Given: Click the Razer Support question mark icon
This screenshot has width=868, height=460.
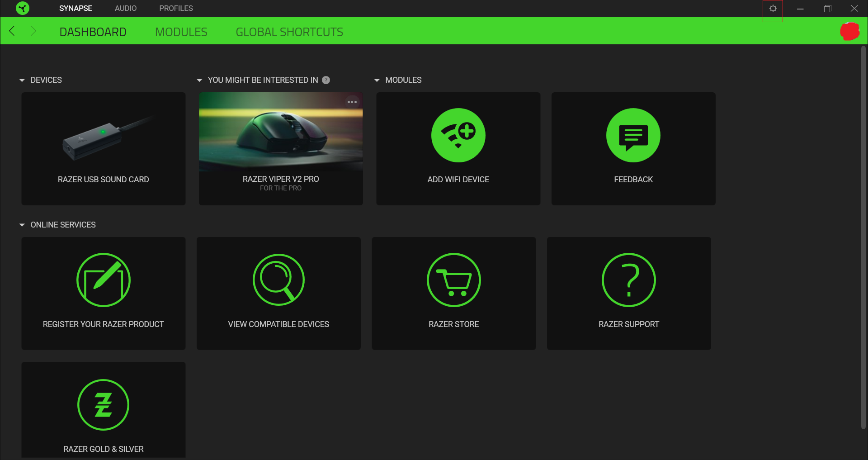Looking at the screenshot, I should (x=629, y=280).
